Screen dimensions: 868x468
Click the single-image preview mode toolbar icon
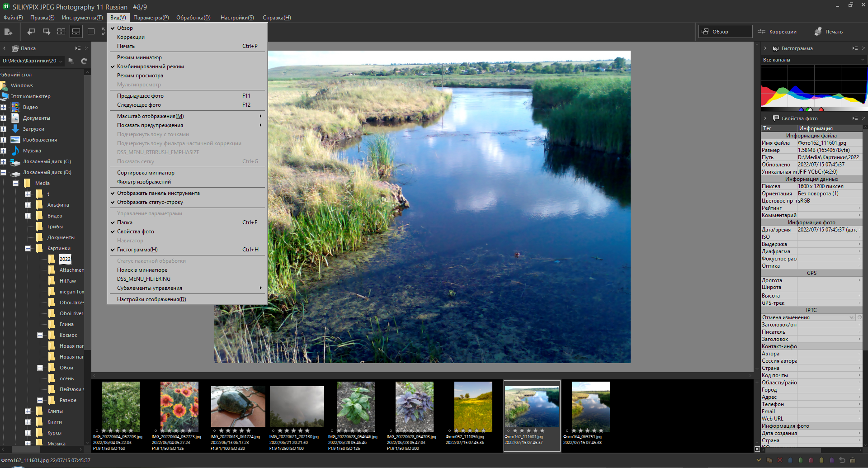point(91,32)
